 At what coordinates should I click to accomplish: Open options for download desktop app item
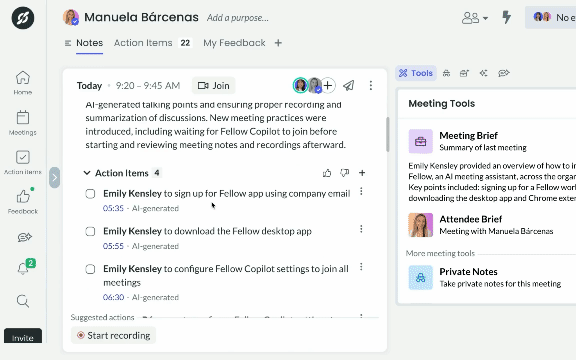tap(361, 229)
